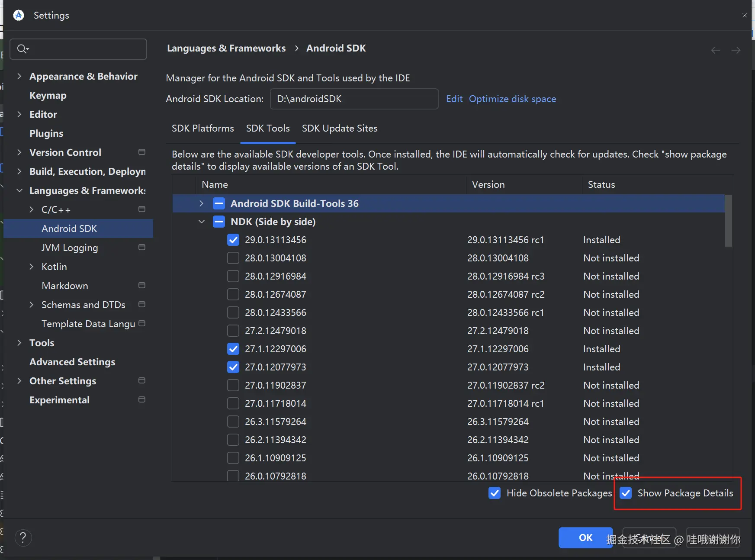Click the project-level icon beside Markdown
The height and width of the screenshot is (560, 755).
pyautogui.click(x=141, y=286)
